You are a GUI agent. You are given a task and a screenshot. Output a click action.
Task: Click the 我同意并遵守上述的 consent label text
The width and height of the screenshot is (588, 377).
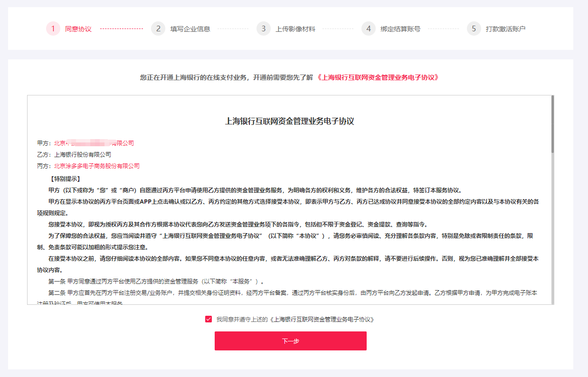point(242,320)
